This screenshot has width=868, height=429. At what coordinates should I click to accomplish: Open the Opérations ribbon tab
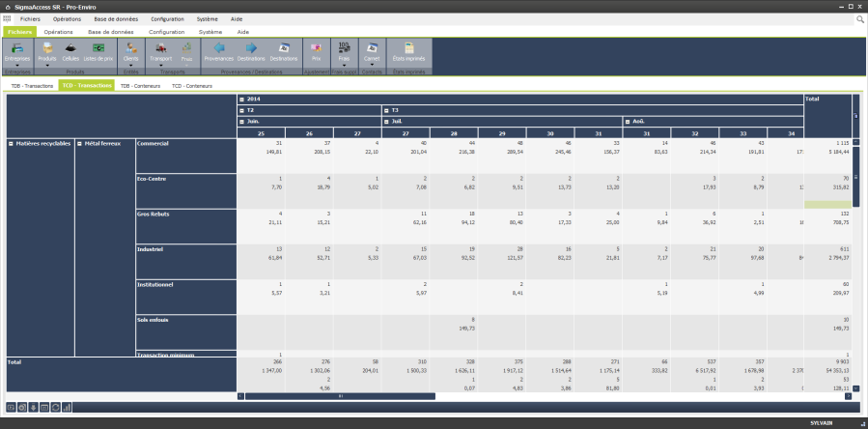coord(58,32)
